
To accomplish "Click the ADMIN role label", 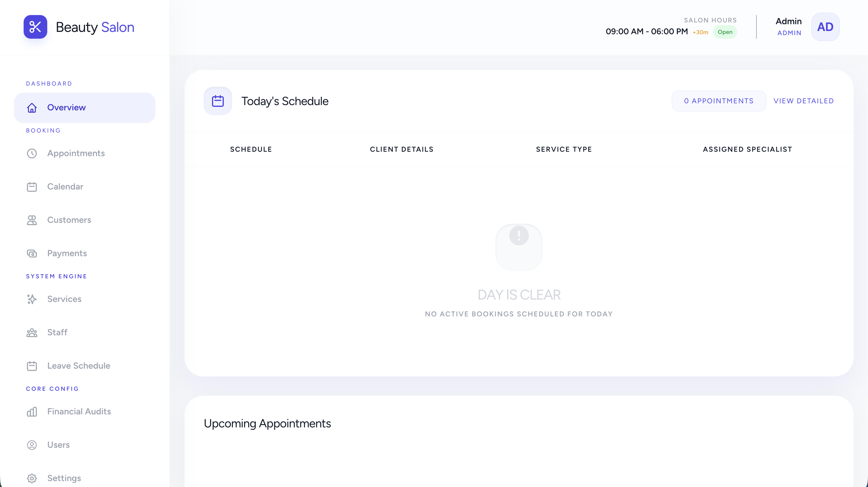I will point(789,33).
